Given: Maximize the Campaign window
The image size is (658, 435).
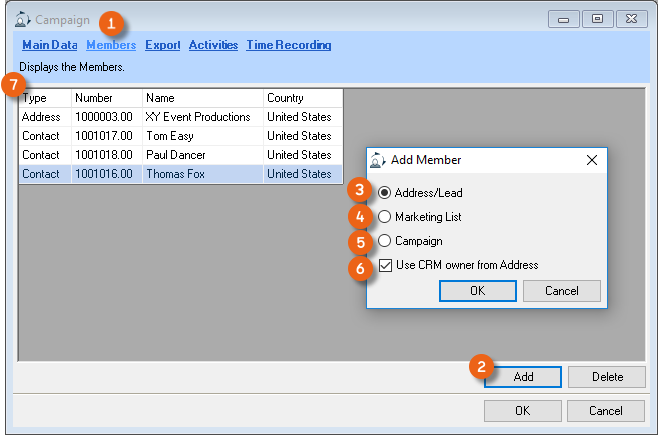Looking at the screenshot, I should [x=598, y=19].
